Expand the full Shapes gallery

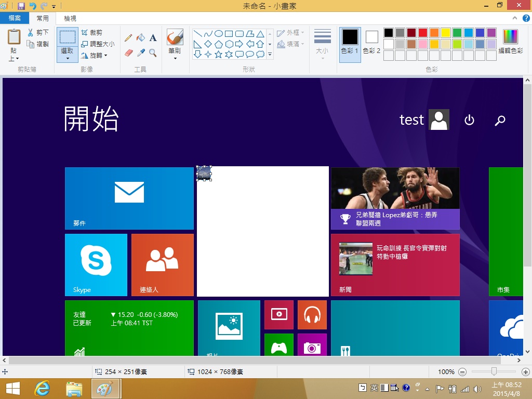[270, 54]
